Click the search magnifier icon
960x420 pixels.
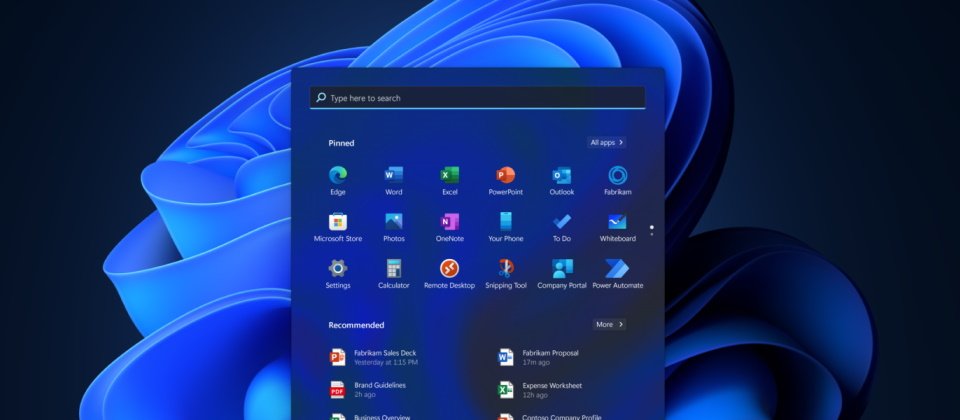[321, 97]
